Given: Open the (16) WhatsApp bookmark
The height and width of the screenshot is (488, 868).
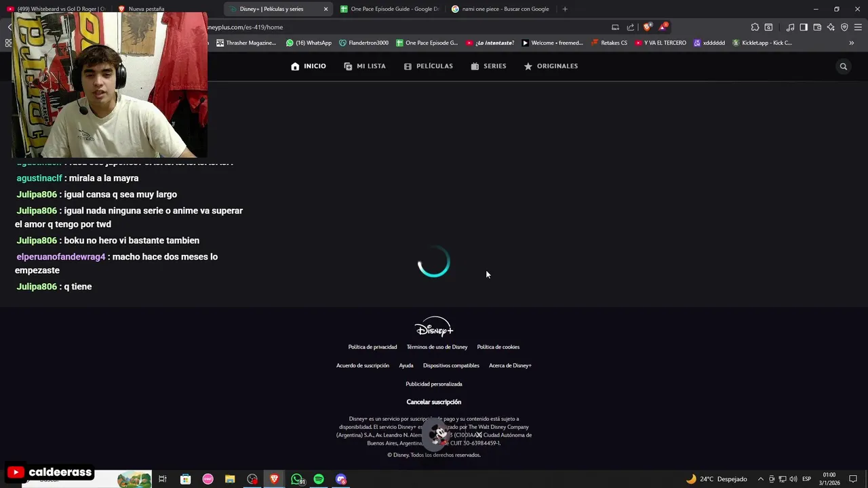Looking at the screenshot, I should coord(309,43).
